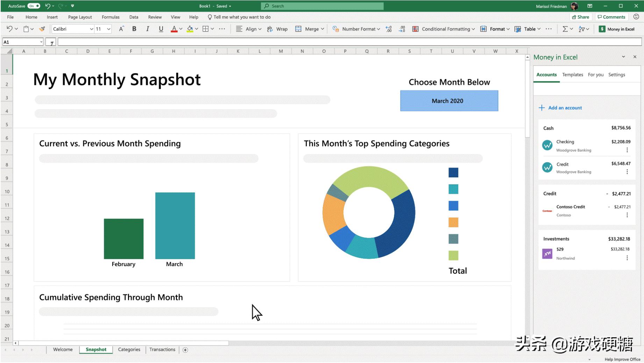Click the AutoSum icon

click(565, 29)
